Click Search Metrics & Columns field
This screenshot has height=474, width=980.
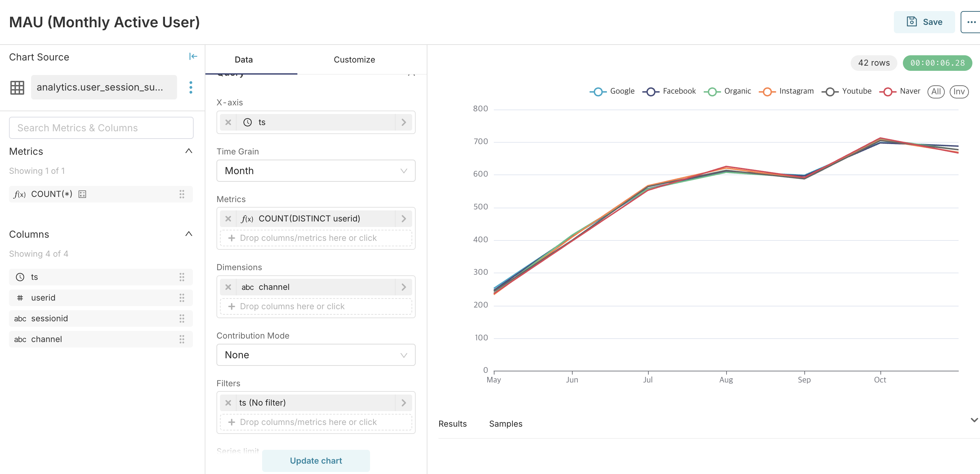tap(101, 128)
